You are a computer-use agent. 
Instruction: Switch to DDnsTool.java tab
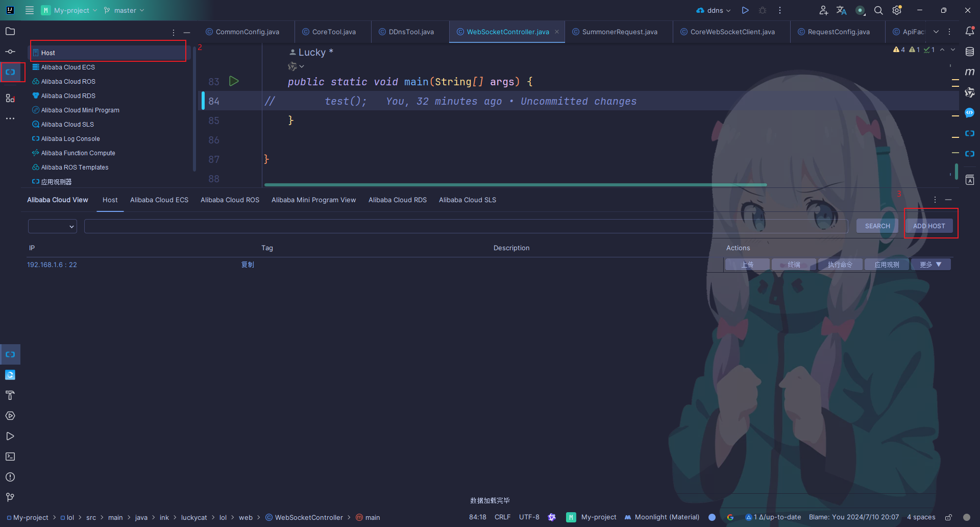[411, 32]
